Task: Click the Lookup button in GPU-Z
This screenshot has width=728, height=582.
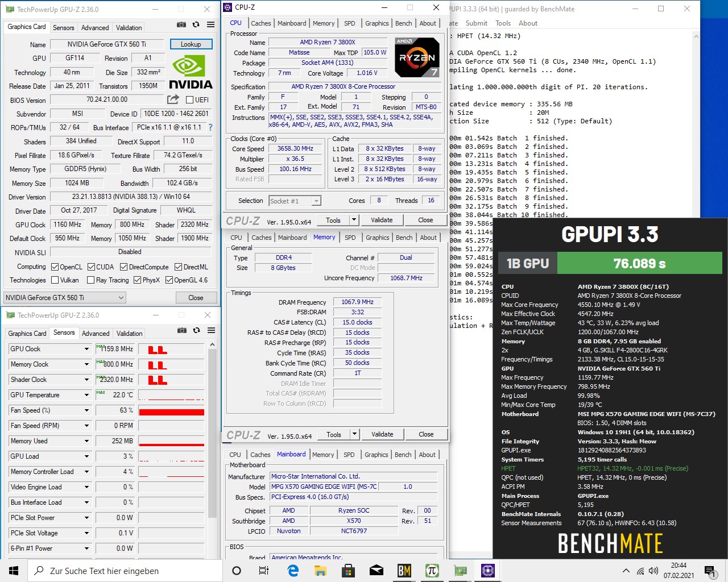Action: coord(191,44)
